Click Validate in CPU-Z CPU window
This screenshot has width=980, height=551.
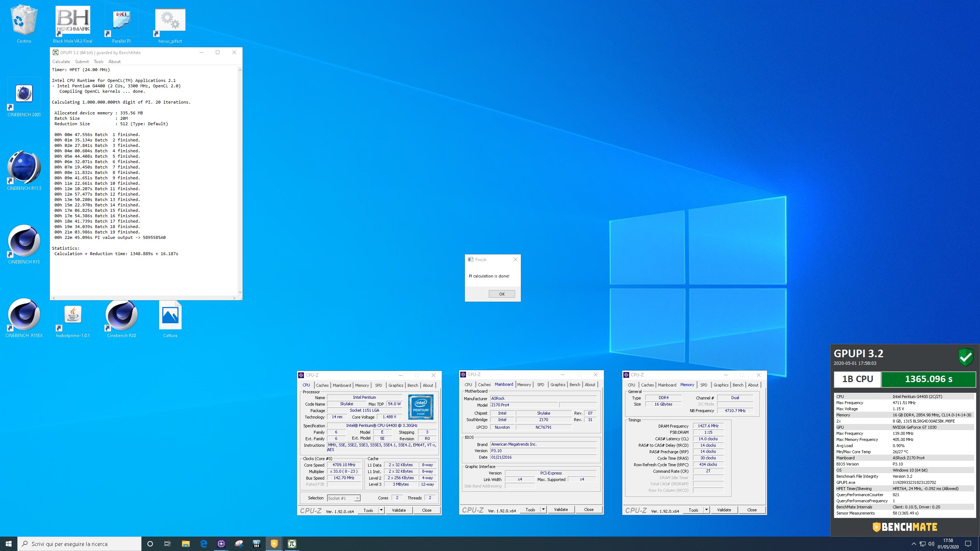399,510
